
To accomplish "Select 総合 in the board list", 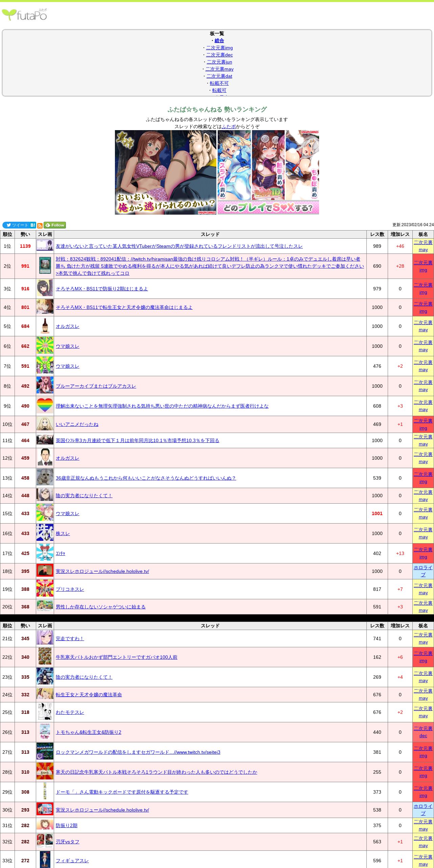I will pyautogui.click(x=219, y=41).
